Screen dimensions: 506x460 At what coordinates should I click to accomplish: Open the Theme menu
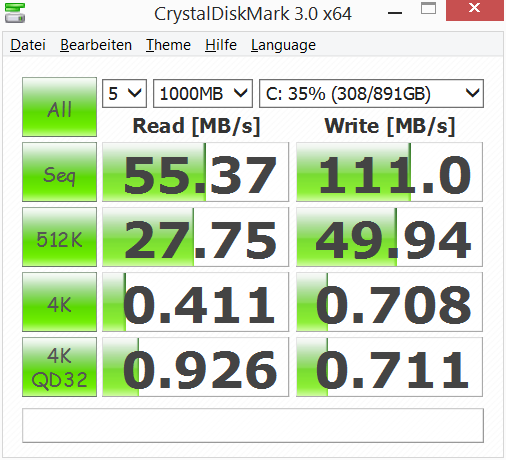[x=168, y=45]
